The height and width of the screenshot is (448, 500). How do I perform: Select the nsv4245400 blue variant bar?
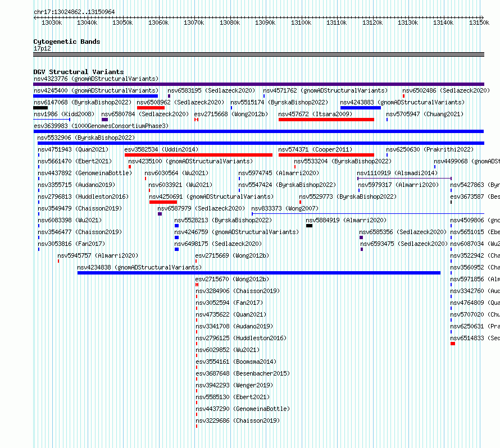(x=96, y=96)
